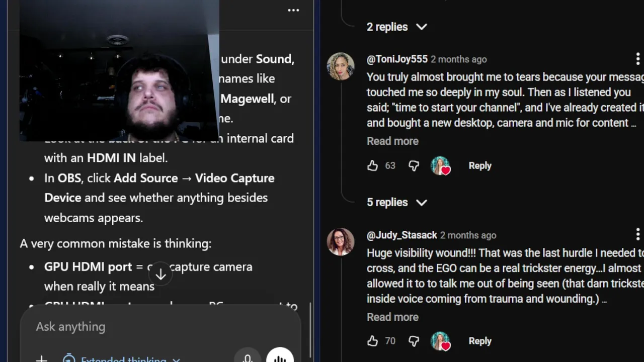Reply to ToniJoy555's comment
644x362 pixels.
pos(479,165)
